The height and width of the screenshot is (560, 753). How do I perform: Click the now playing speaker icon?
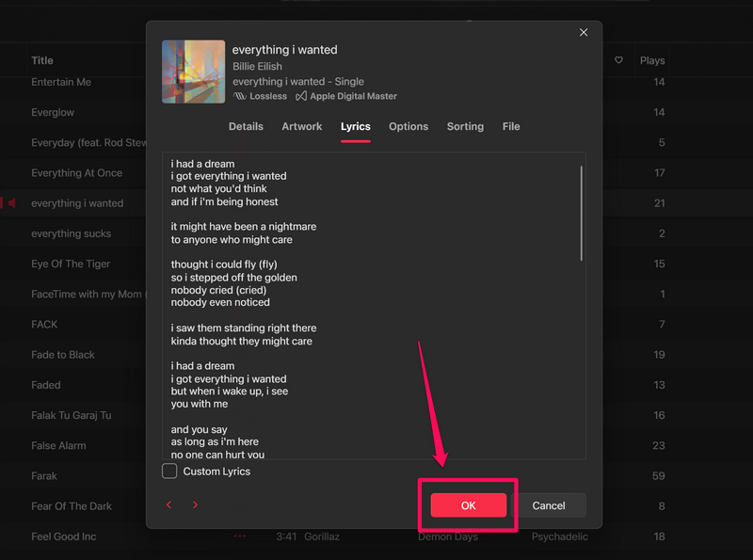point(12,203)
